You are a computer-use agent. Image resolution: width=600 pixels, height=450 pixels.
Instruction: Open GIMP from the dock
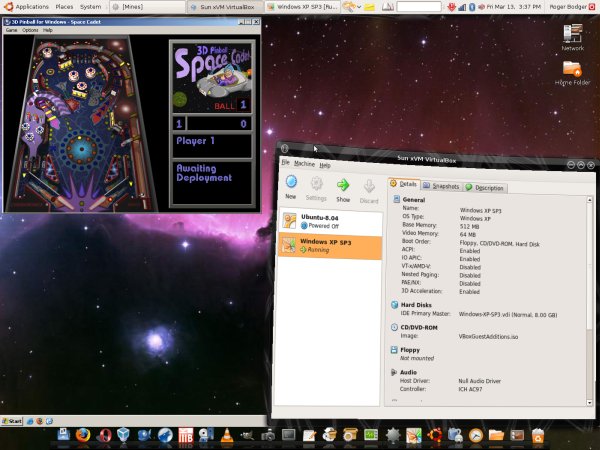tap(247, 435)
